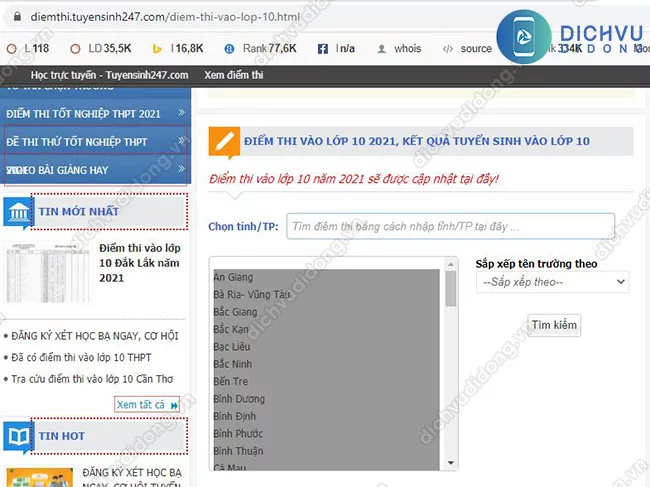The image size is (650, 487).
Task: Click the padlock icon in address bar
Action: 17,17
